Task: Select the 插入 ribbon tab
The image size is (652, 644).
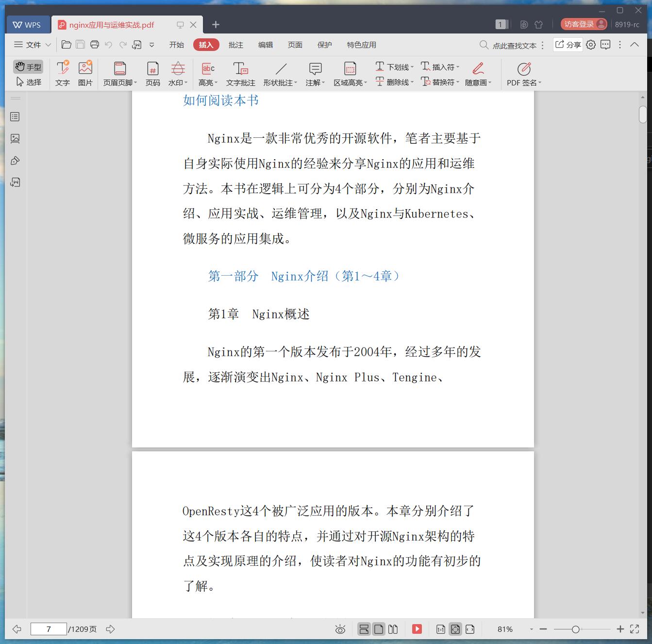Action: pos(206,45)
